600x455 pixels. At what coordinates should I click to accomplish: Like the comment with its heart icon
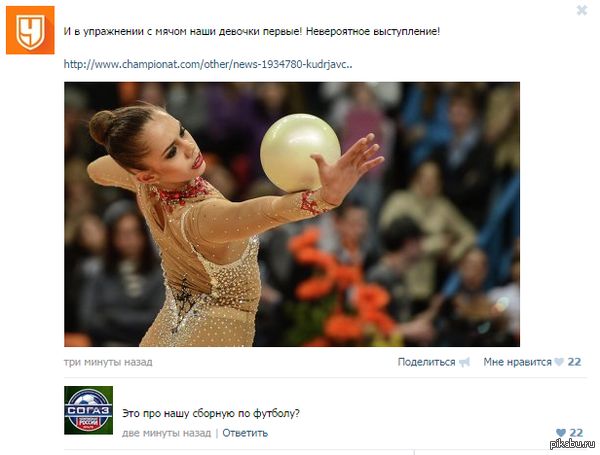tap(561, 433)
